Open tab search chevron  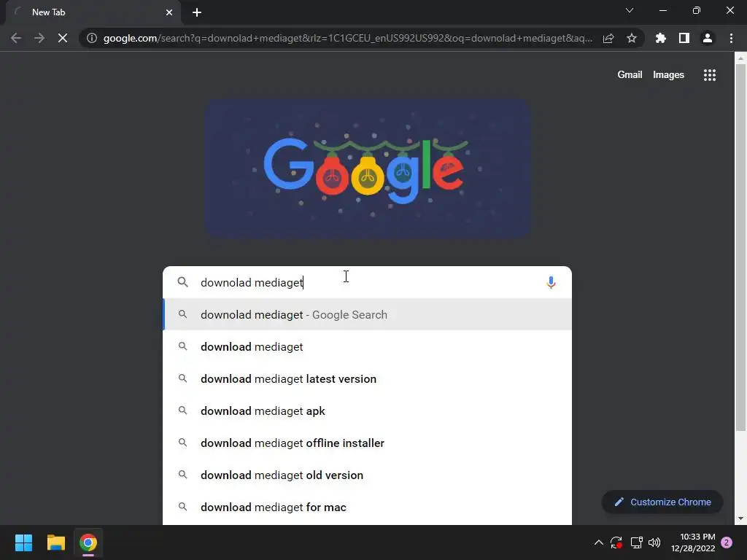click(x=630, y=10)
